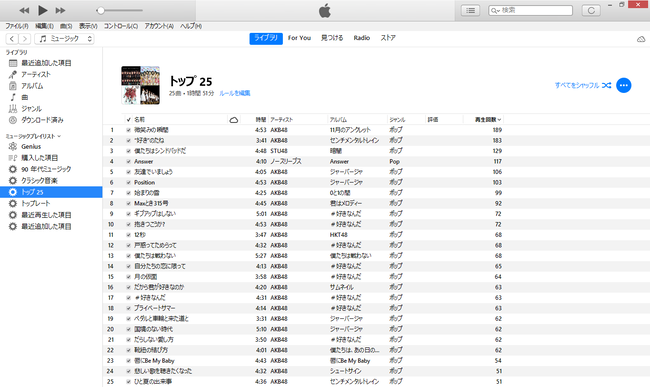This screenshot has width=650, height=387.
Task: Adjust the volume slider knob
Action: pyautogui.click(x=100, y=10)
